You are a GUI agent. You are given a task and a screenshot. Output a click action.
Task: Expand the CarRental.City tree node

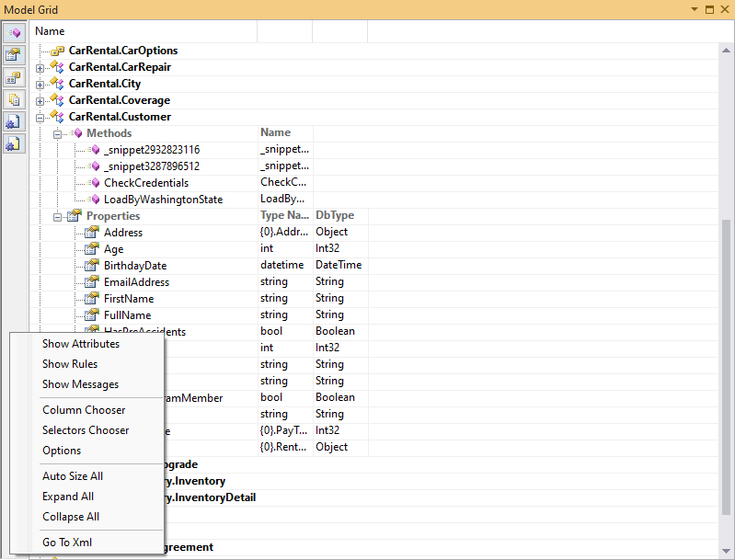tap(40, 84)
